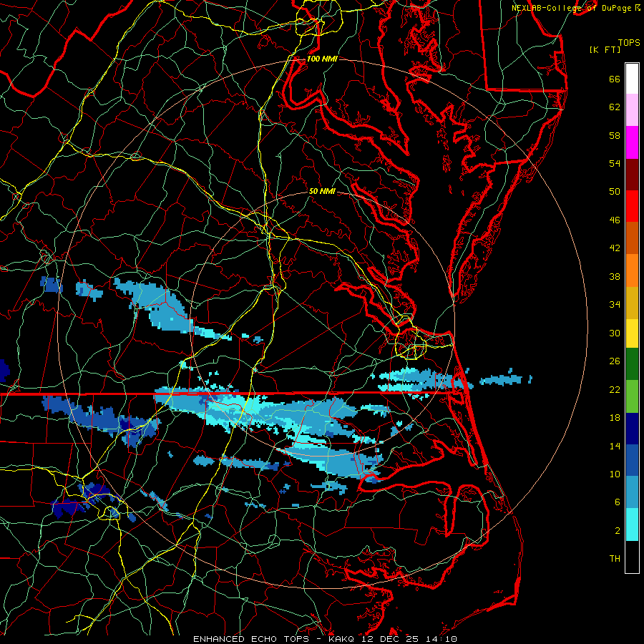
Task: Click the "50" legend value
Action: coord(615,191)
